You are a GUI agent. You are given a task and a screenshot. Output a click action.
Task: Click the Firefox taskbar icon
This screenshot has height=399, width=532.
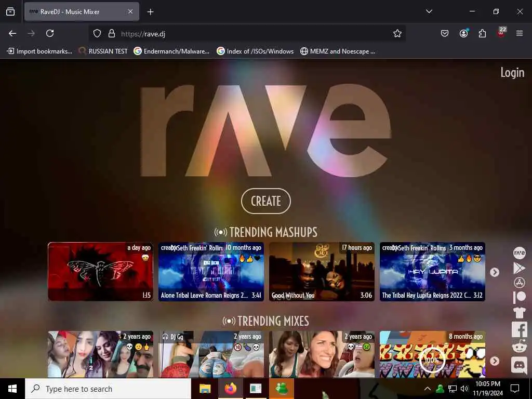pyautogui.click(x=230, y=389)
